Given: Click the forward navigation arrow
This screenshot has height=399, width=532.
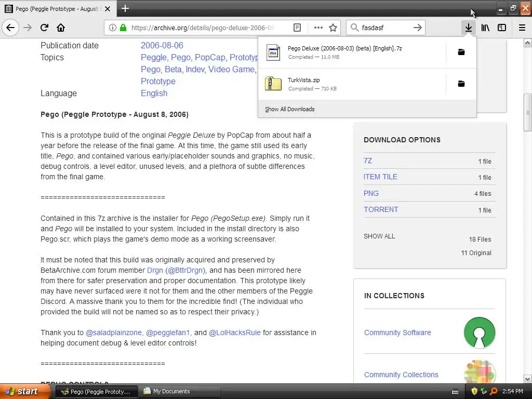Looking at the screenshot, I should click(x=28, y=28).
